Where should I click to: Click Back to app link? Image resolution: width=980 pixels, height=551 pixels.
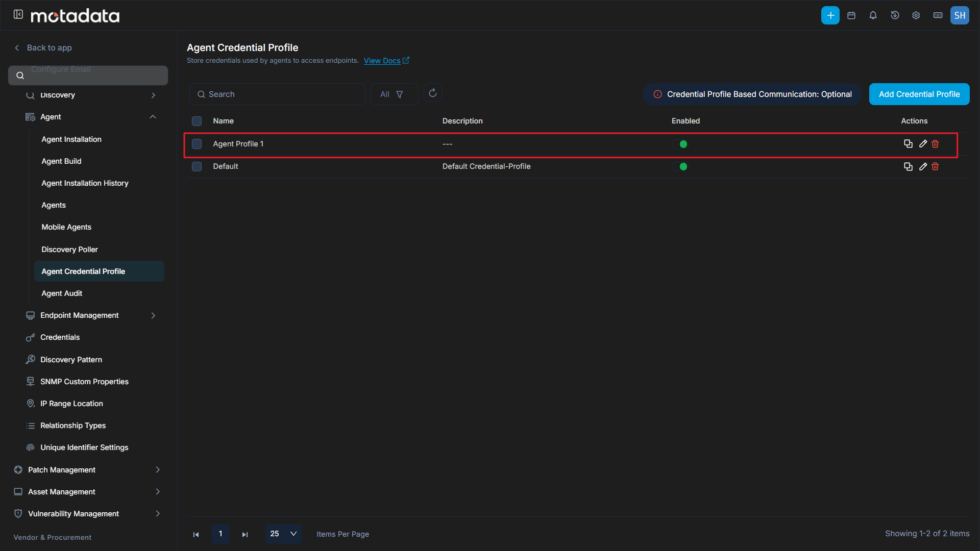pyautogui.click(x=43, y=47)
